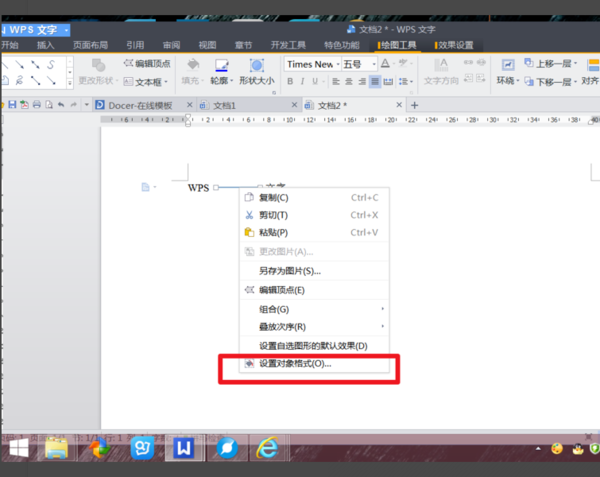
Task: Click the align right icon
Action: [x=362, y=81]
